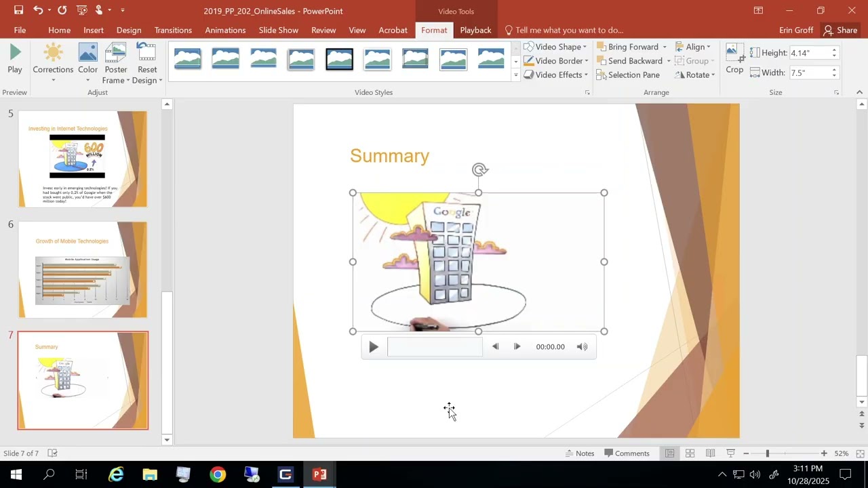The height and width of the screenshot is (488, 868).
Task: Open the Poster Frame menu
Action: pyautogui.click(x=116, y=62)
